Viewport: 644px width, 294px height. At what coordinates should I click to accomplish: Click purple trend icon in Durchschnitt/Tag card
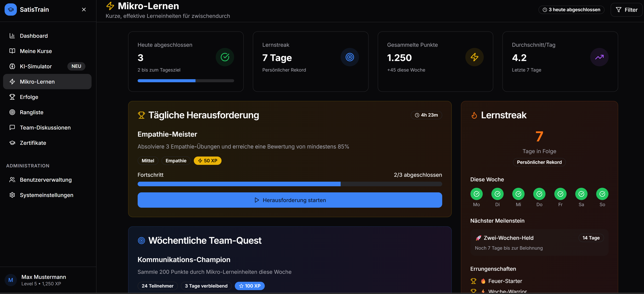[599, 57]
